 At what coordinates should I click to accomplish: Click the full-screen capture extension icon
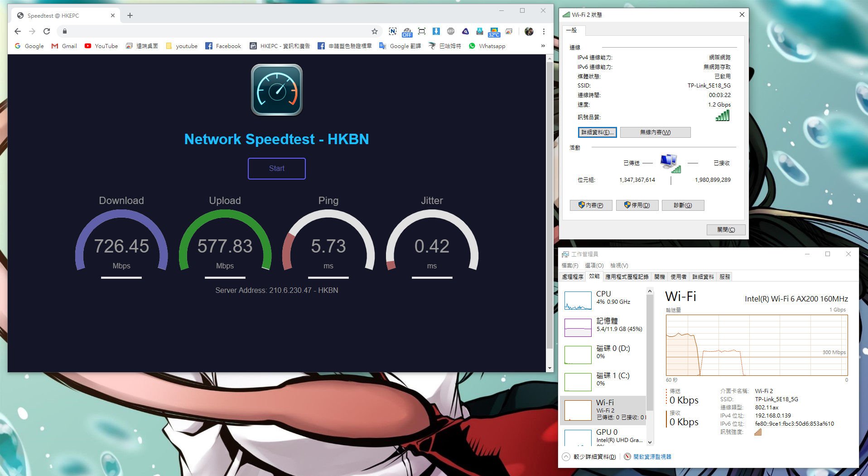[x=422, y=31]
